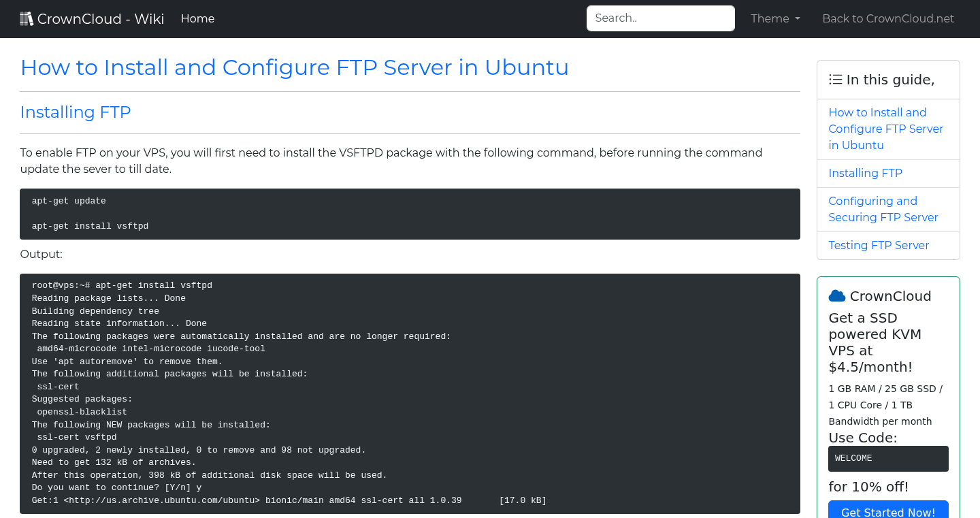Click the page heading 'How to Install and Configure FTP Server'
Viewport: 980px width, 518px height.
pos(295,67)
